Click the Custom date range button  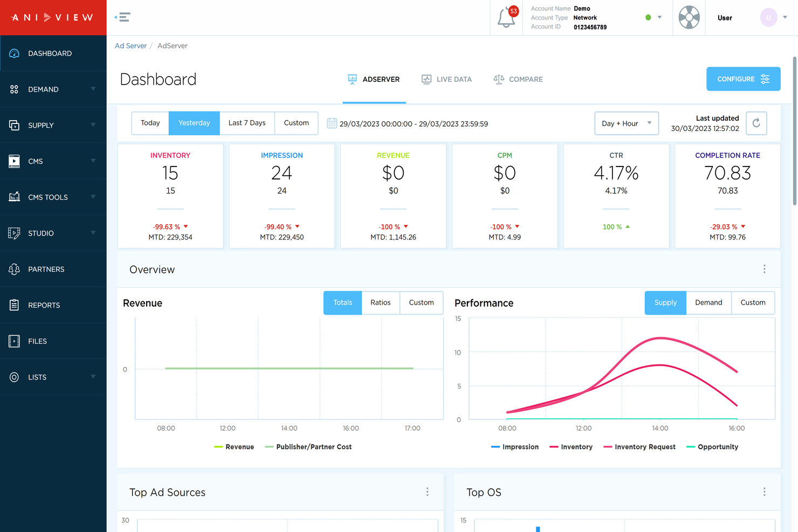click(x=297, y=123)
